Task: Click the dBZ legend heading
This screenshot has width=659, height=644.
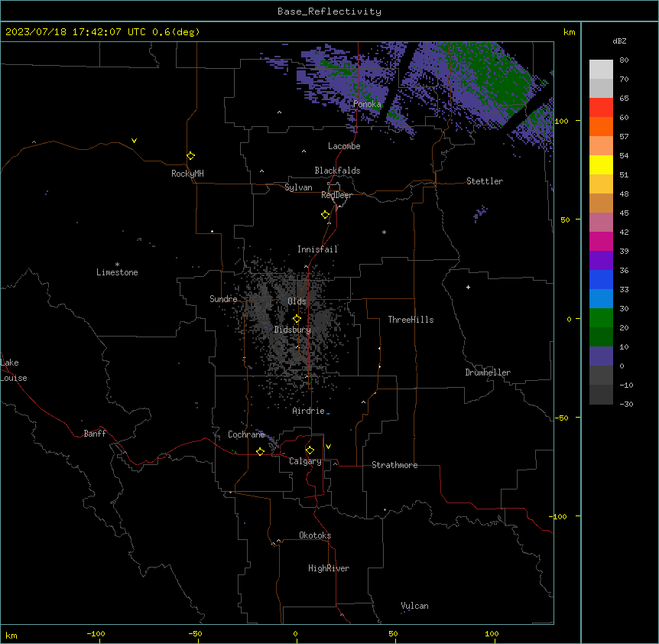Action: (619, 41)
